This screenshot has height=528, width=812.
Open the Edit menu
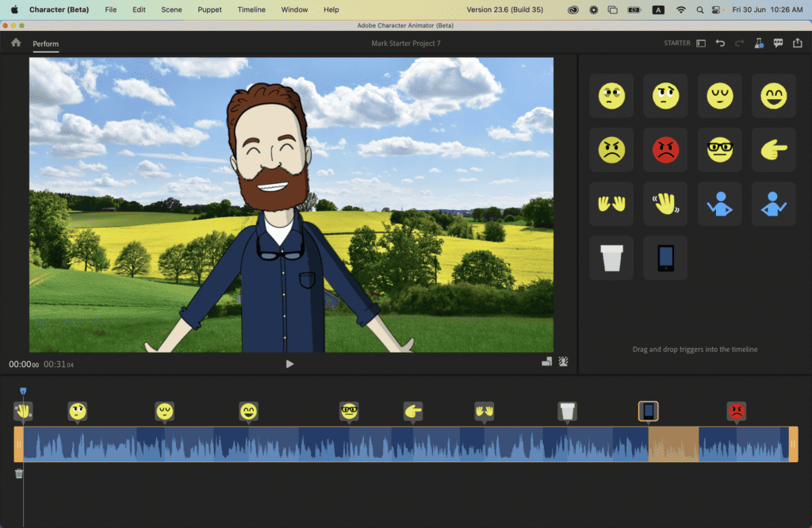139,10
